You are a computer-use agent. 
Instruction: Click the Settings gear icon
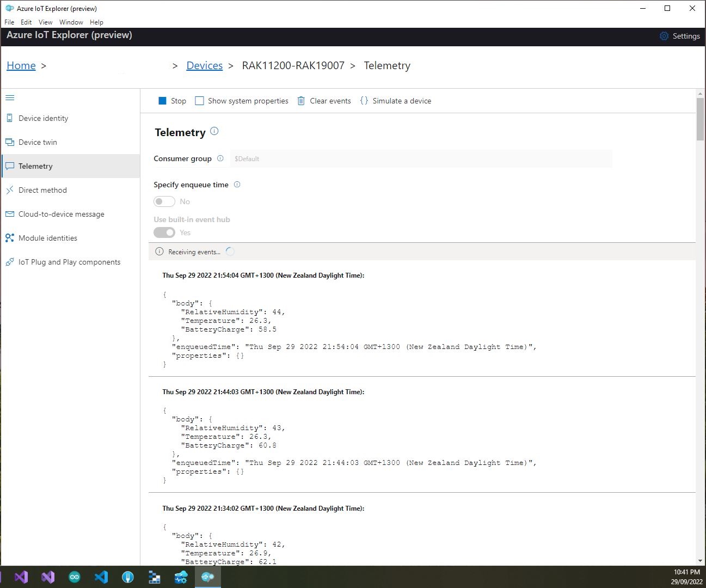664,36
